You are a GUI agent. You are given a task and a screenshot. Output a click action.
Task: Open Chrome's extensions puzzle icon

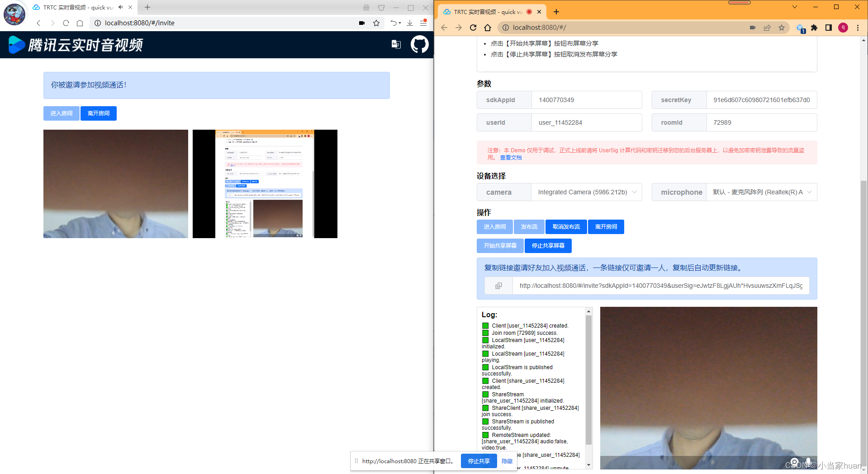pyautogui.click(x=814, y=28)
